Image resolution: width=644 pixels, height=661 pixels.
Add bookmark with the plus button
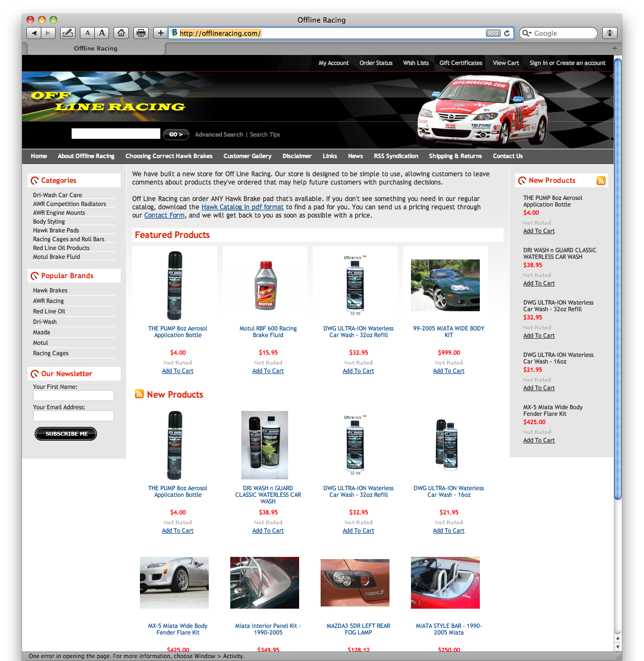160,33
